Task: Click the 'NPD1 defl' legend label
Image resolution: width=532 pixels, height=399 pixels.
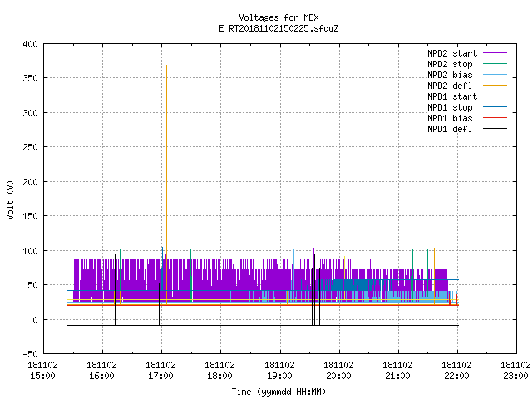Action: tap(450, 130)
